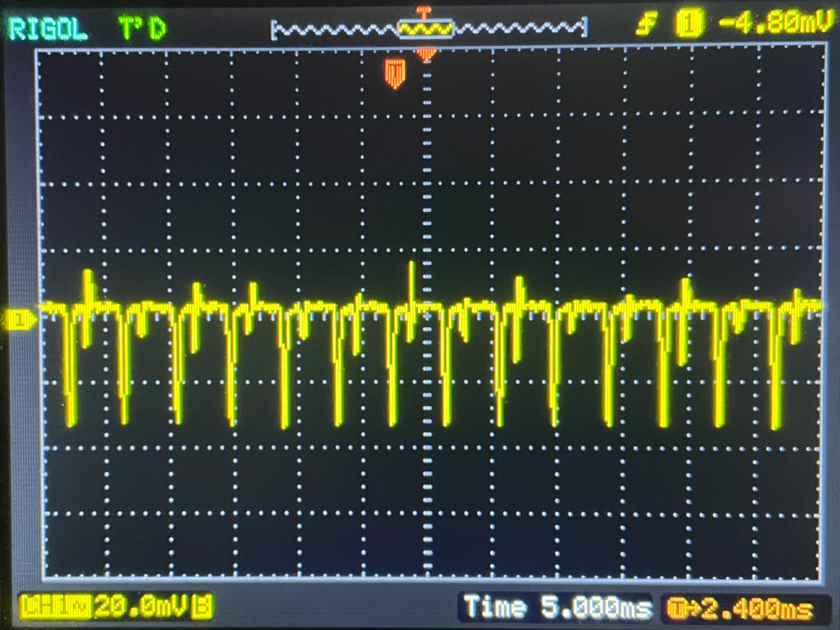Click the 2.400ms trigger delay value
The height and width of the screenshot is (630, 840).
pos(756,609)
